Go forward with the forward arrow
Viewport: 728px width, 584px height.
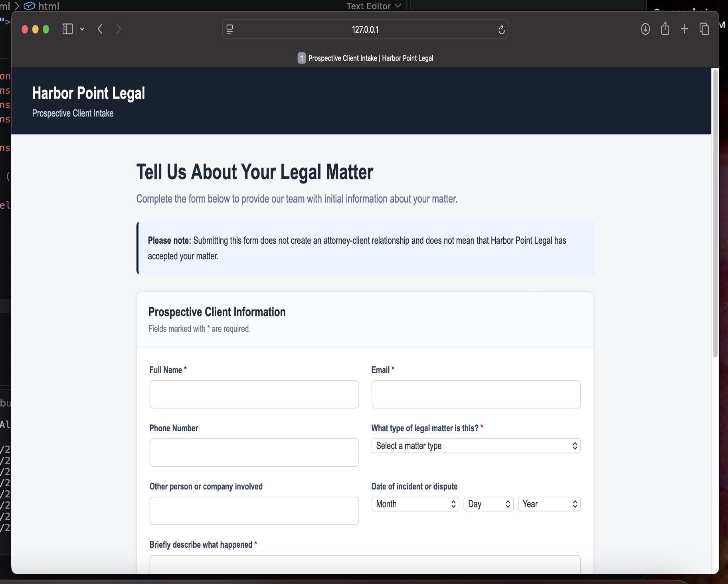tap(119, 29)
